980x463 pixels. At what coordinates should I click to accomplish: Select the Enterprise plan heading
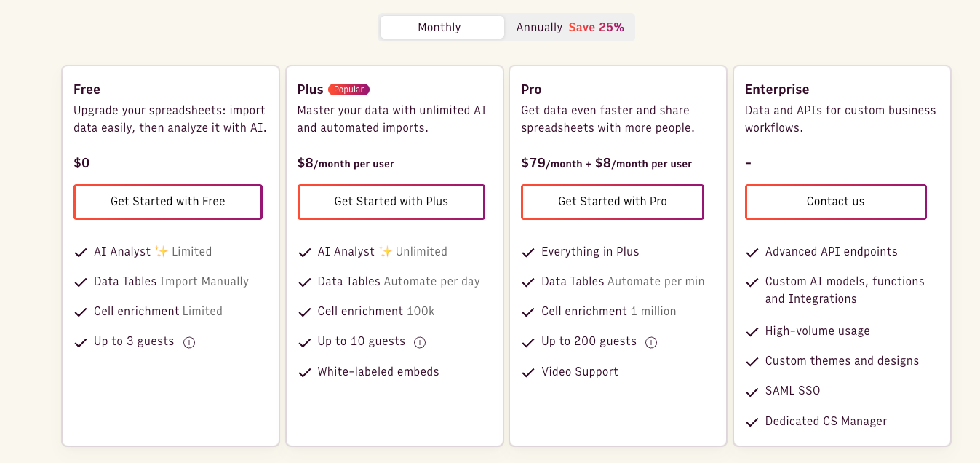click(x=776, y=89)
